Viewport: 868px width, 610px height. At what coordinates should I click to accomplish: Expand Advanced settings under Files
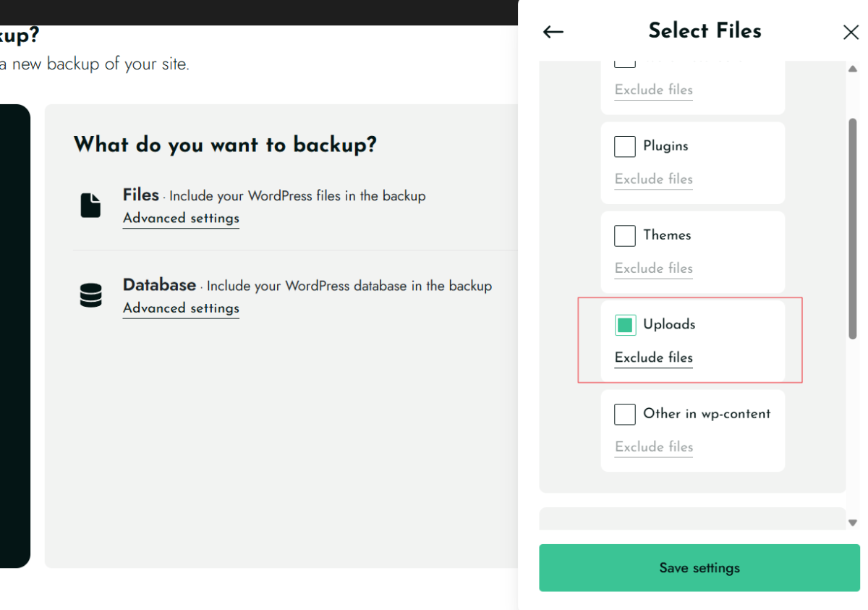181,218
